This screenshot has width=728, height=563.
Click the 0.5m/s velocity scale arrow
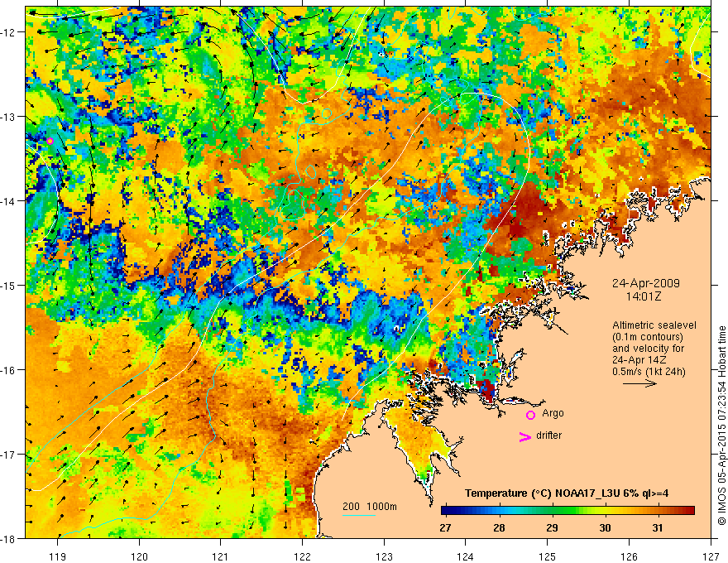[x=639, y=383]
